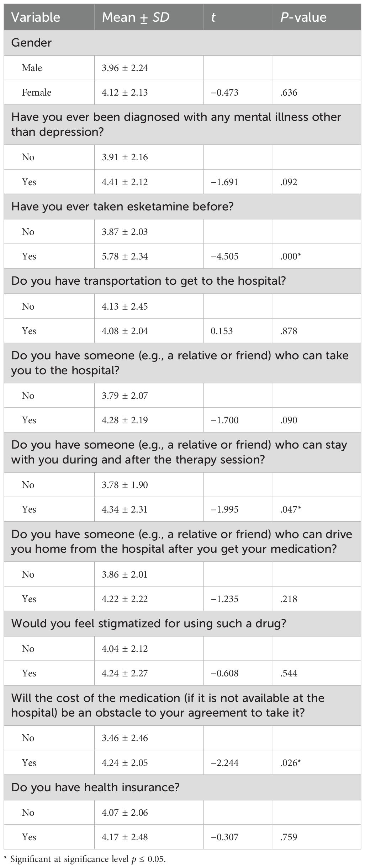The width and height of the screenshot is (365, 868).
Task: Click the .026* p-value cell
Action: pyautogui.click(x=291, y=763)
